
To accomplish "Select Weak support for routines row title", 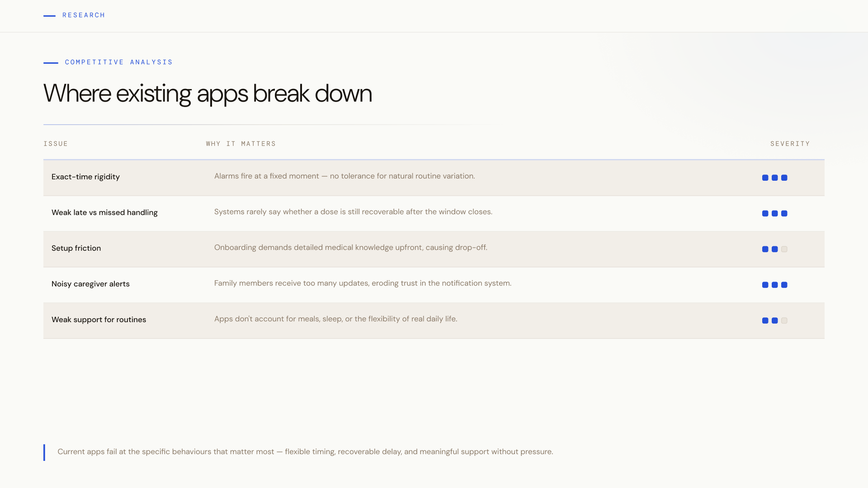I will (x=99, y=319).
